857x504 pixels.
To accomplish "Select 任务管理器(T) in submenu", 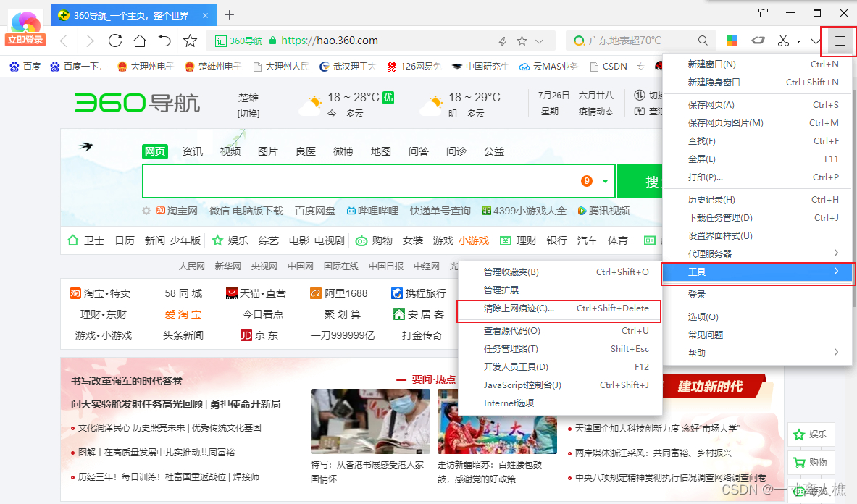I will point(560,349).
